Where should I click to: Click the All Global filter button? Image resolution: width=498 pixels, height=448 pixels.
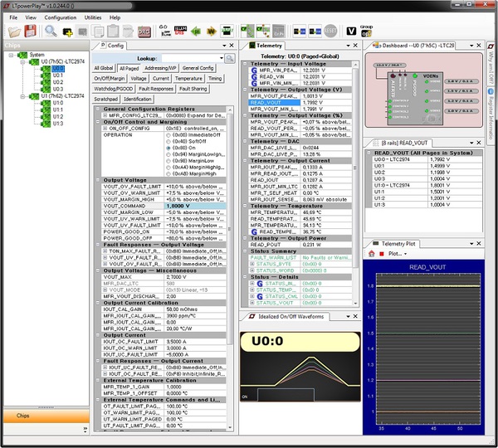pos(104,67)
